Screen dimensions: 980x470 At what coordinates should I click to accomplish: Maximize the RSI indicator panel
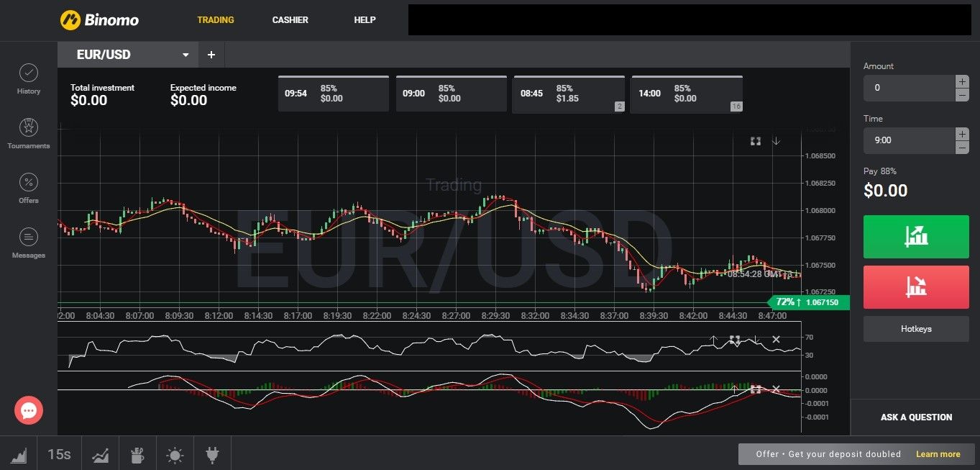(x=735, y=339)
